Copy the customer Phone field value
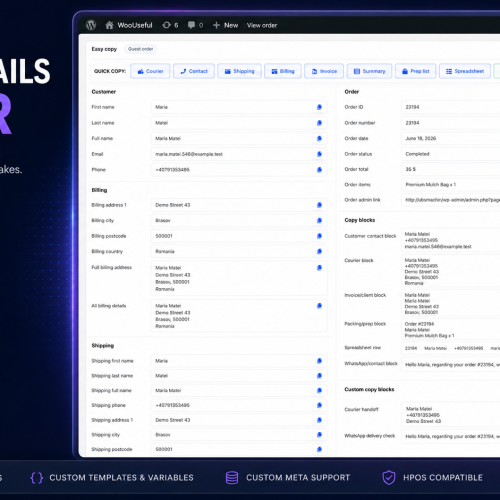Viewport: 500px width, 500px height. pyautogui.click(x=319, y=170)
